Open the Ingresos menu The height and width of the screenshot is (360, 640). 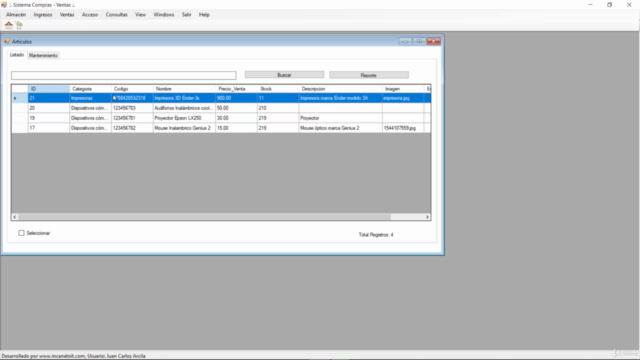[43, 15]
